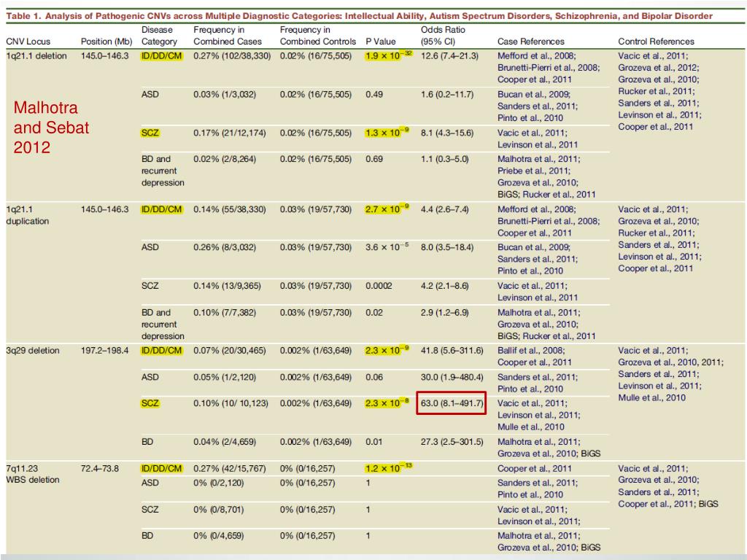Click the P value '0.0002'
Screen dimensions: 747x560
(x=379, y=286)
